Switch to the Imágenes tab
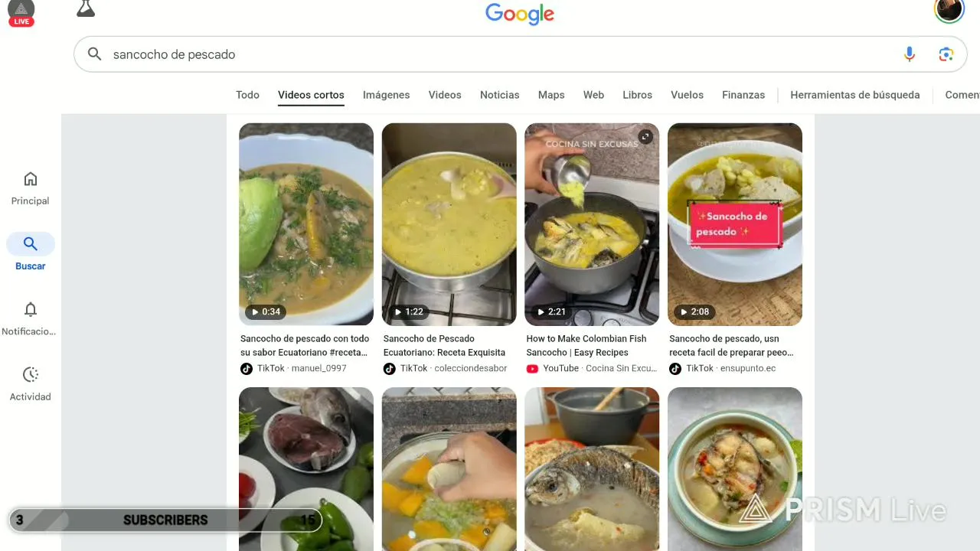 386,95
